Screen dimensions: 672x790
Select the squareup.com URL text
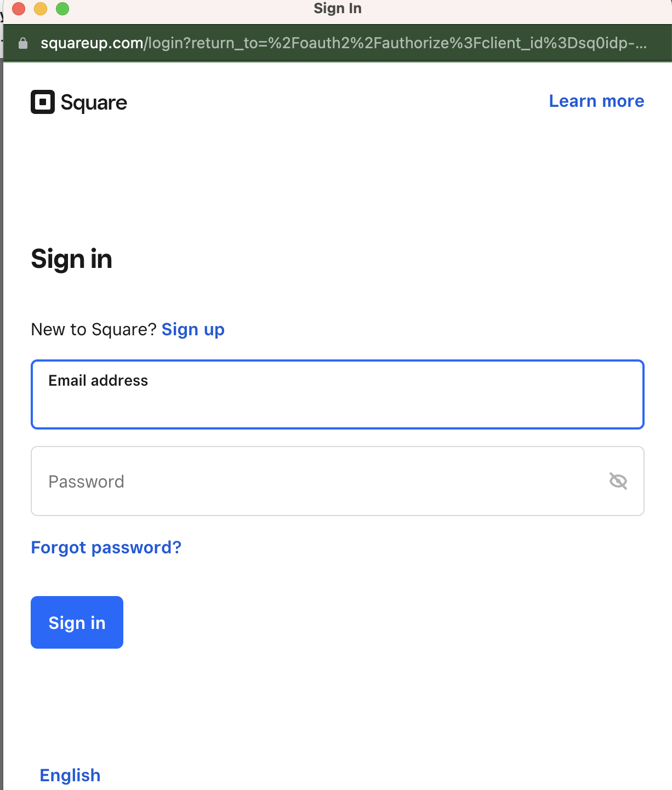[343, 43]
